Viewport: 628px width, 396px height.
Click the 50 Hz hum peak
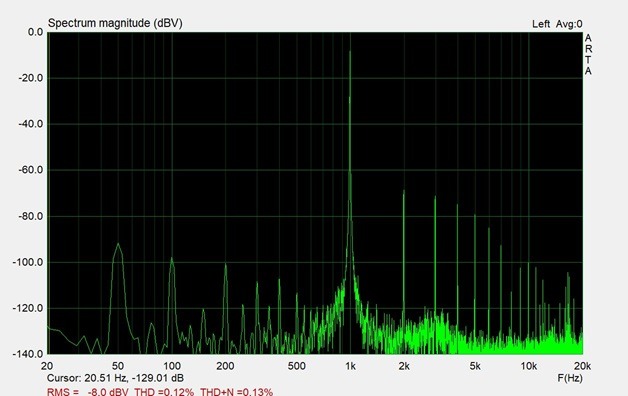coord(118,244)
